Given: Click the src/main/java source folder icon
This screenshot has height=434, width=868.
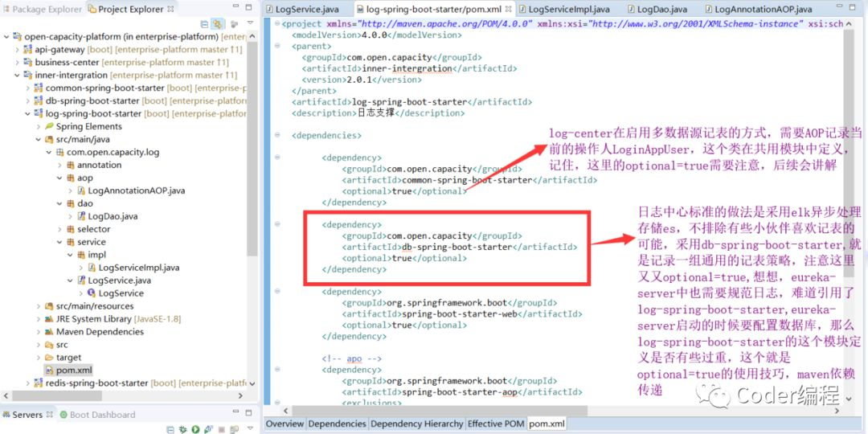Looking at the screenshot, I should tap(49, 140).
